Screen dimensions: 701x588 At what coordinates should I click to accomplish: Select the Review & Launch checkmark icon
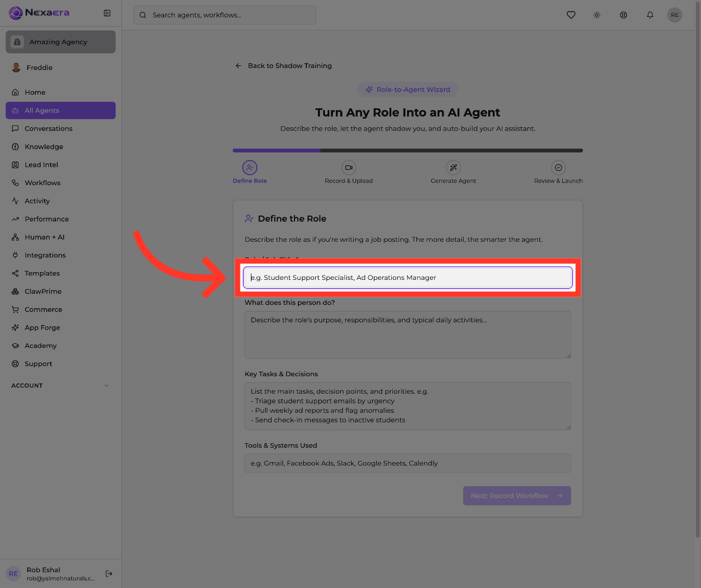click(x=558, y=168)
